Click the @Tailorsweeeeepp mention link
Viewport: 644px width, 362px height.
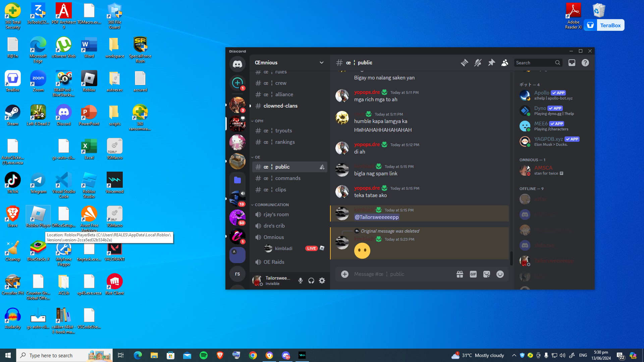377,217
